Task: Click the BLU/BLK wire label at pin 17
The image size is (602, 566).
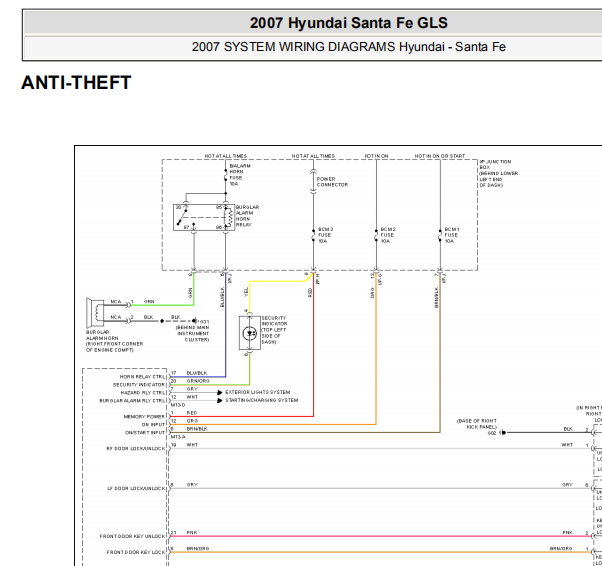Action: click(x=197, y=373)
